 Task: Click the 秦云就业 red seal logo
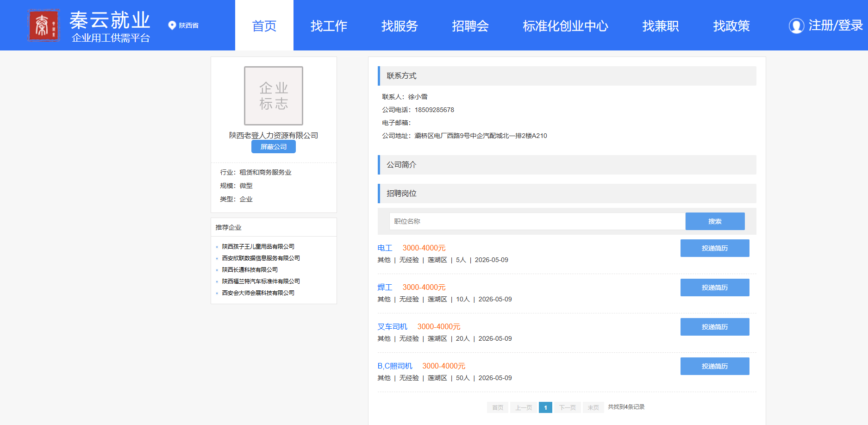(x=44, y=25)
